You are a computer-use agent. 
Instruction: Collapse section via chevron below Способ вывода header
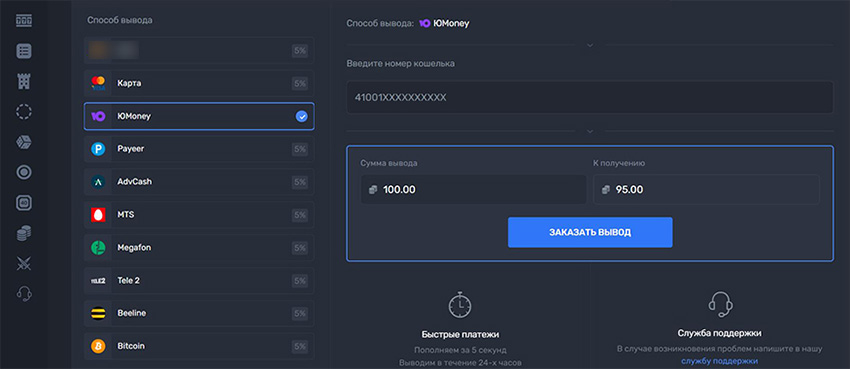(x=590, y=45)
